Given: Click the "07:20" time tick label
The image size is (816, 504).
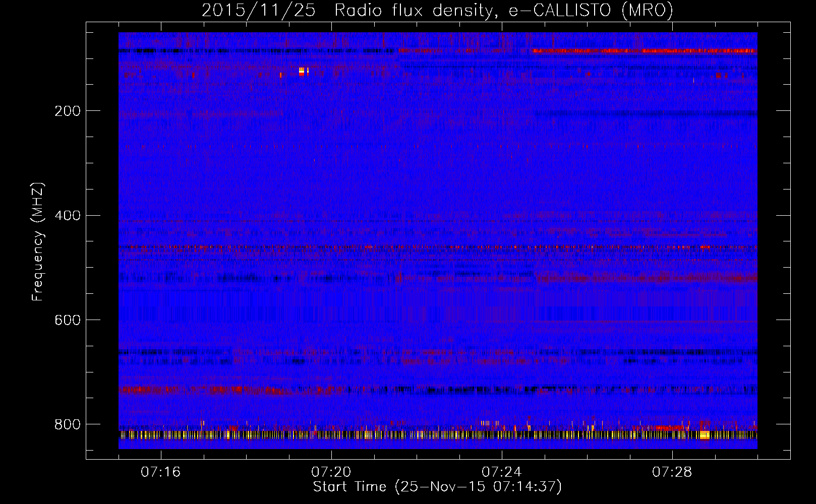Looking at the screenshot, I should tap(331, 472).
